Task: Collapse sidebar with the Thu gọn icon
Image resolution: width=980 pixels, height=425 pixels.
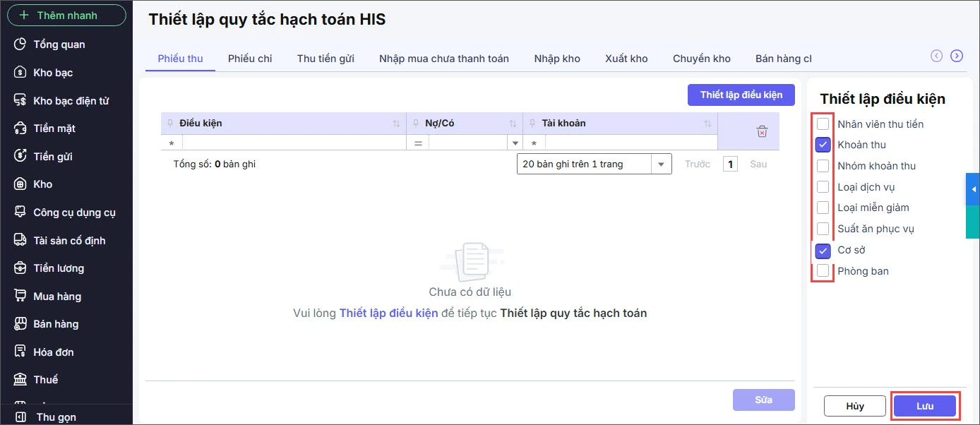Action: pyautogui.click(x=20, y=417)
